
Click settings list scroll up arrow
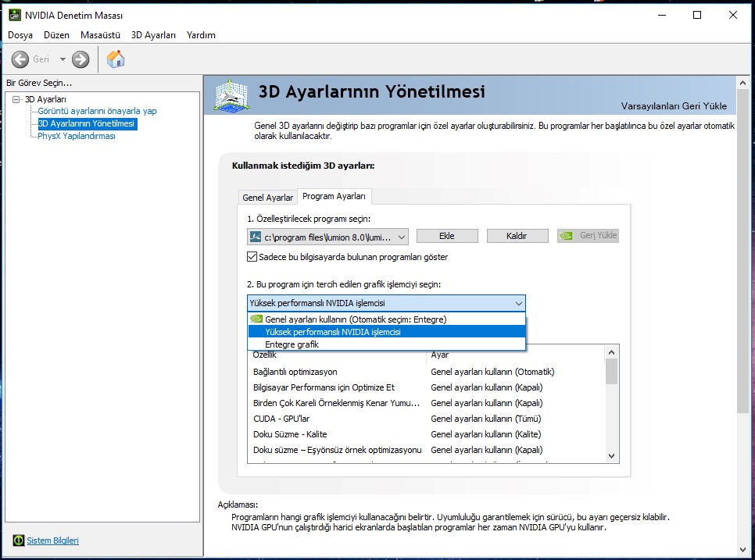(x=611, y=353)
